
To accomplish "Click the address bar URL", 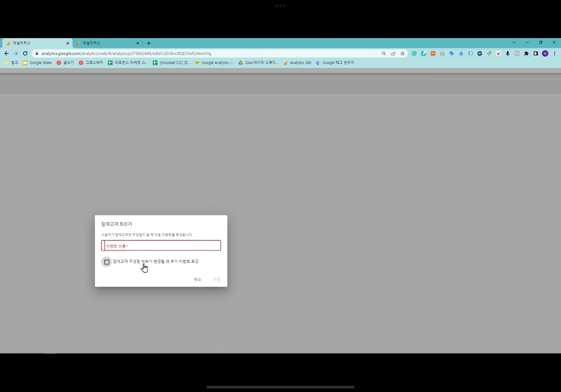I will coord(126,53).
